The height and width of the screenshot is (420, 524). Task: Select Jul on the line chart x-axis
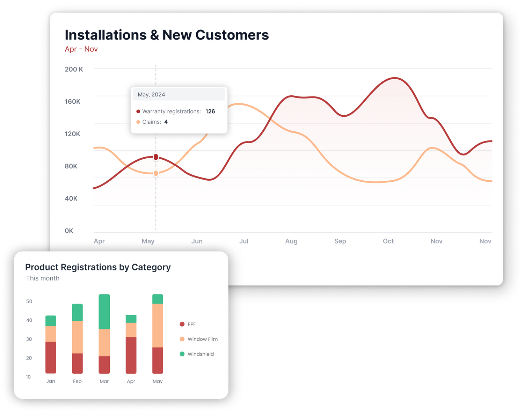point(244,241)
